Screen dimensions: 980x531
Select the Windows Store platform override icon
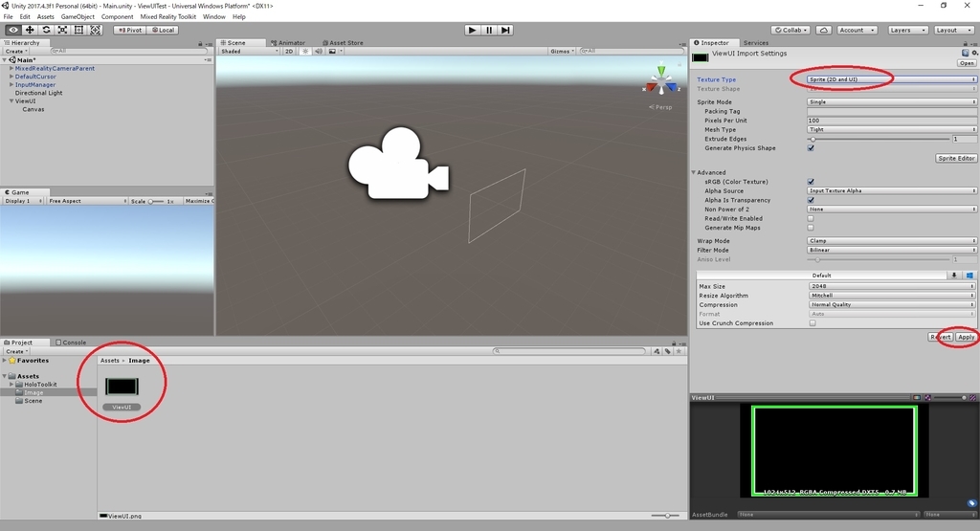969,276
